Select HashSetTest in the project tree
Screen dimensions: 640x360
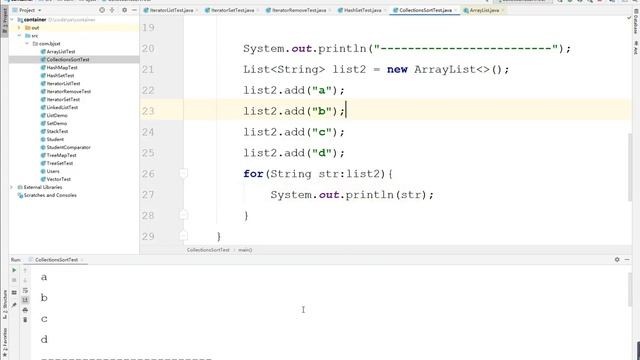pyautogui.click(x=60, y=76)
